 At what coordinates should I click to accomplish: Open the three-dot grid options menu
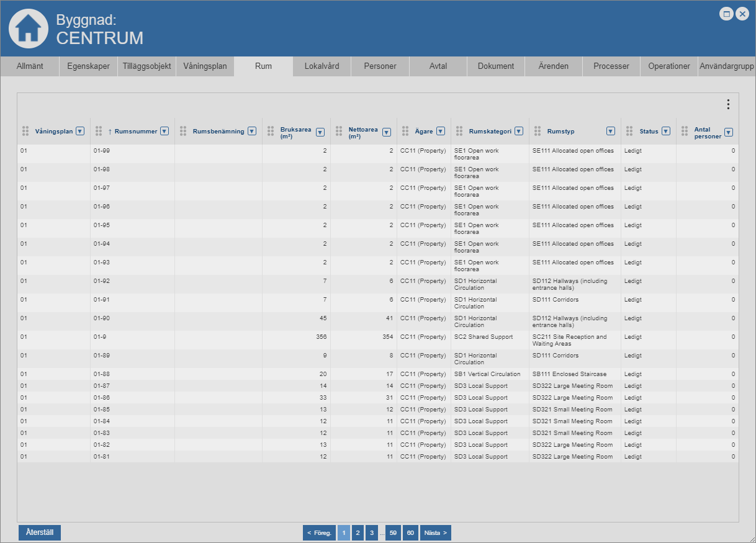click(x=728, y=105)
